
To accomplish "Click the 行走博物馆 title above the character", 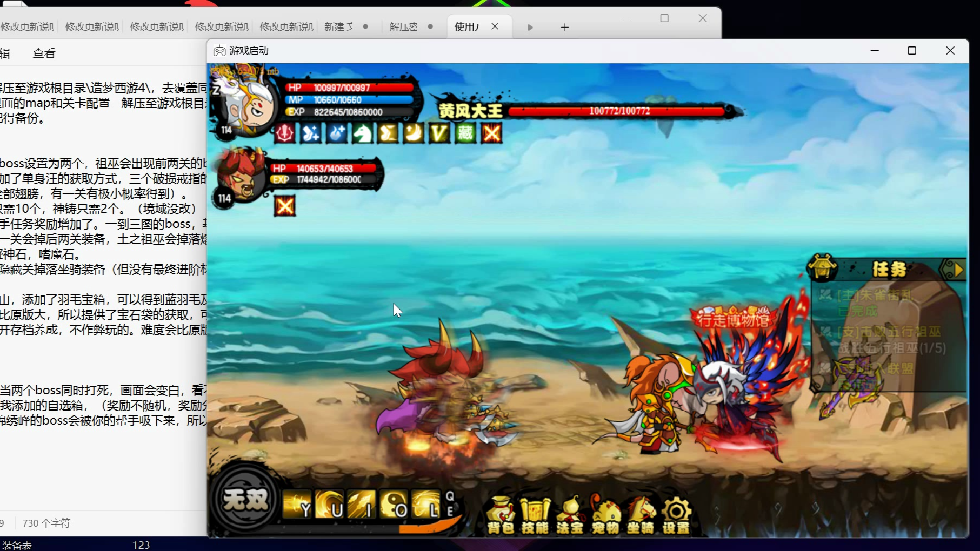I will tap(734, 320).
